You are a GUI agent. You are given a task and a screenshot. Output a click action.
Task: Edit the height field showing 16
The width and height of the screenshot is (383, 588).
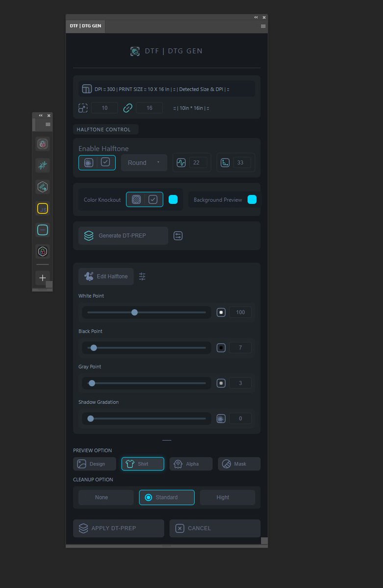coord(149,108)
